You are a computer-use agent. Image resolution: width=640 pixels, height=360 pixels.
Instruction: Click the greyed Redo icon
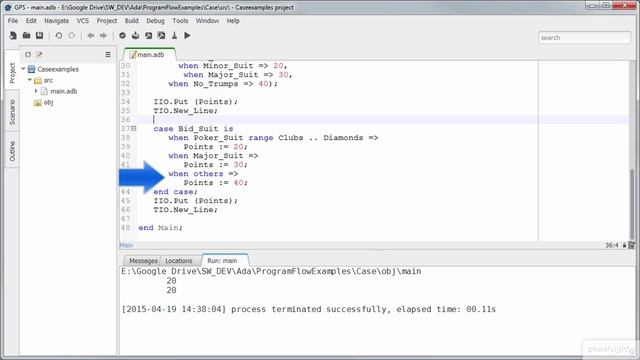click(72, 36)
